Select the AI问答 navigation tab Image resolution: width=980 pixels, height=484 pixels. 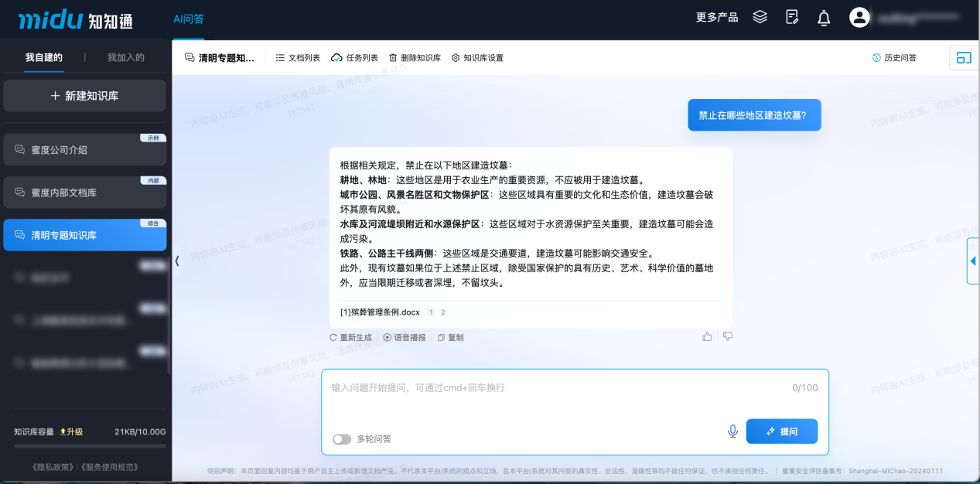tap(188, 17)
